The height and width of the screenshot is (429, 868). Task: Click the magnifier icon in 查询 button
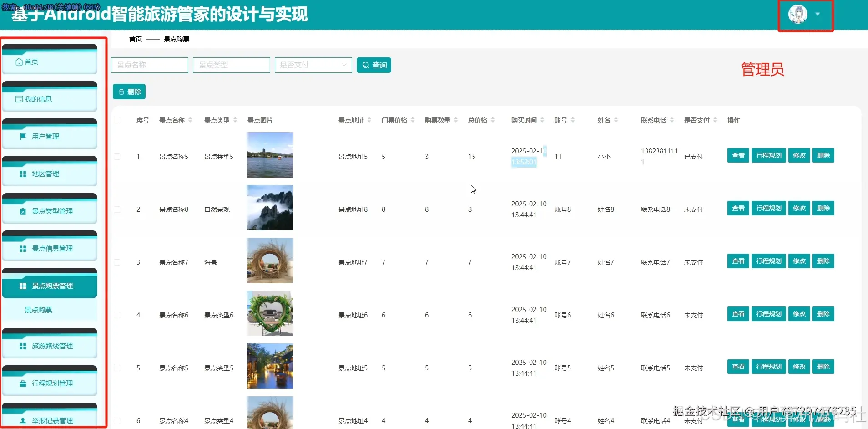(366, 65)
